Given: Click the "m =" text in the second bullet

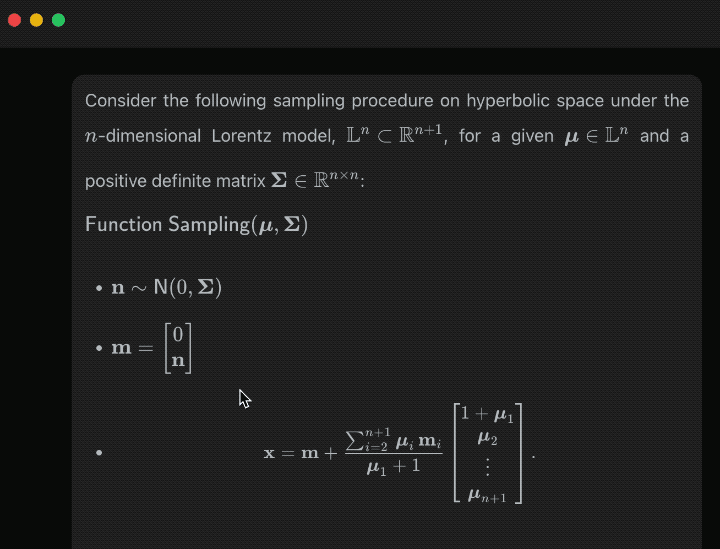Looking at the screenshot, I should pyautogui.click(x=133, y=348).
